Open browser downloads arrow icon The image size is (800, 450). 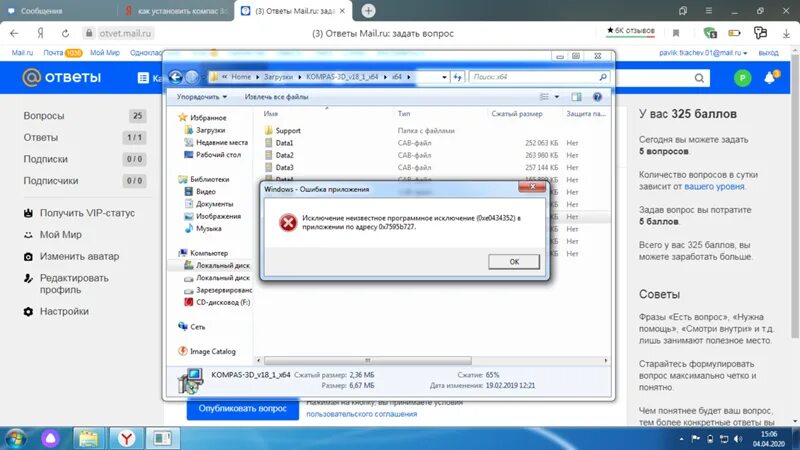click(x=786, y=33)
